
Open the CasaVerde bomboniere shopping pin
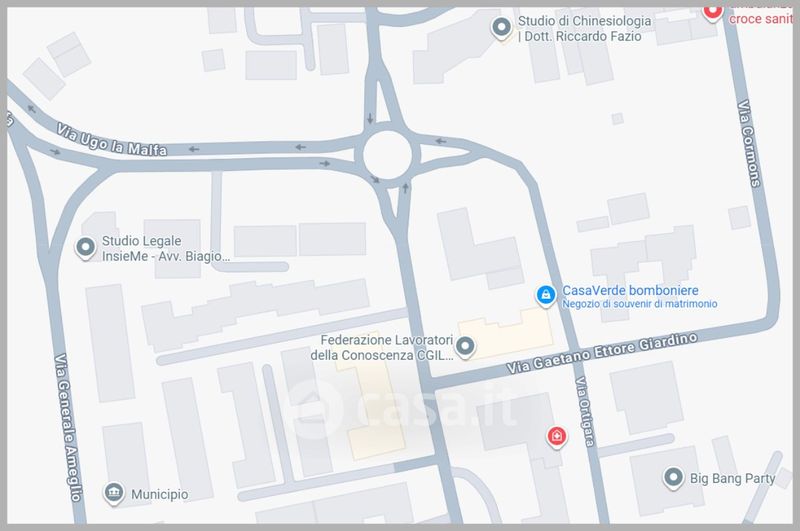coord(545,296)
